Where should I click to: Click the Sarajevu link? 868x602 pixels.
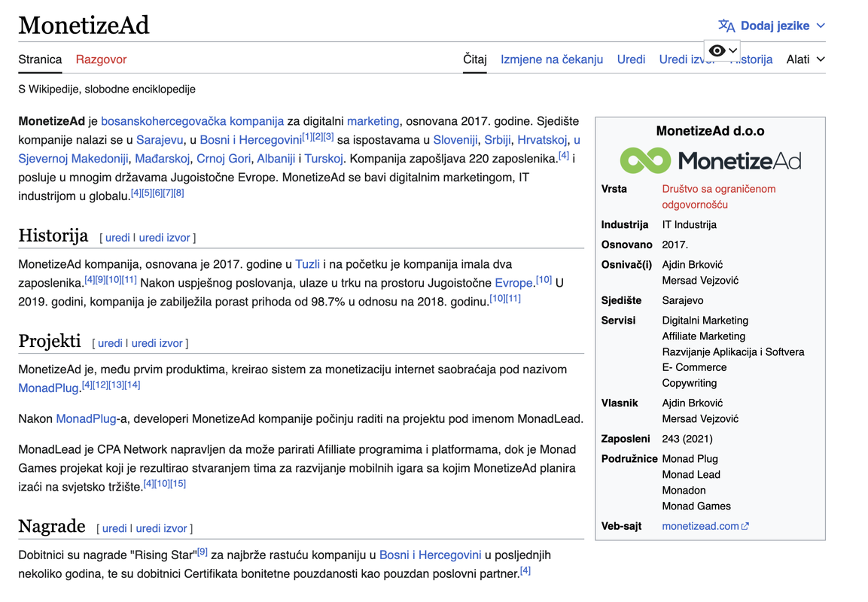coord(160,140)
